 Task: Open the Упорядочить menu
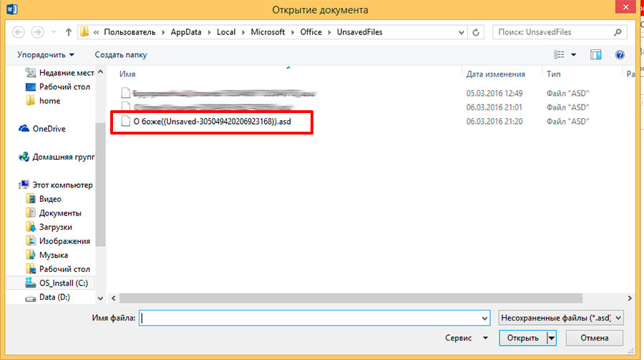46,54
